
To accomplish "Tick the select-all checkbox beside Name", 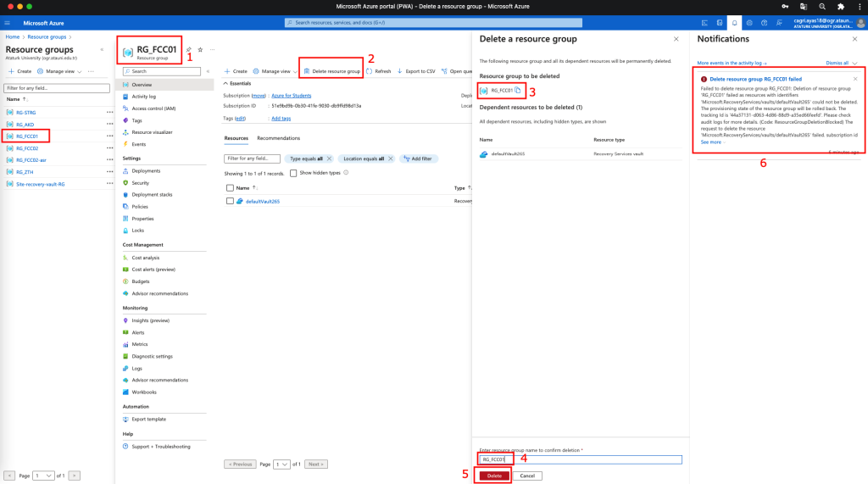I will [230, 187].
